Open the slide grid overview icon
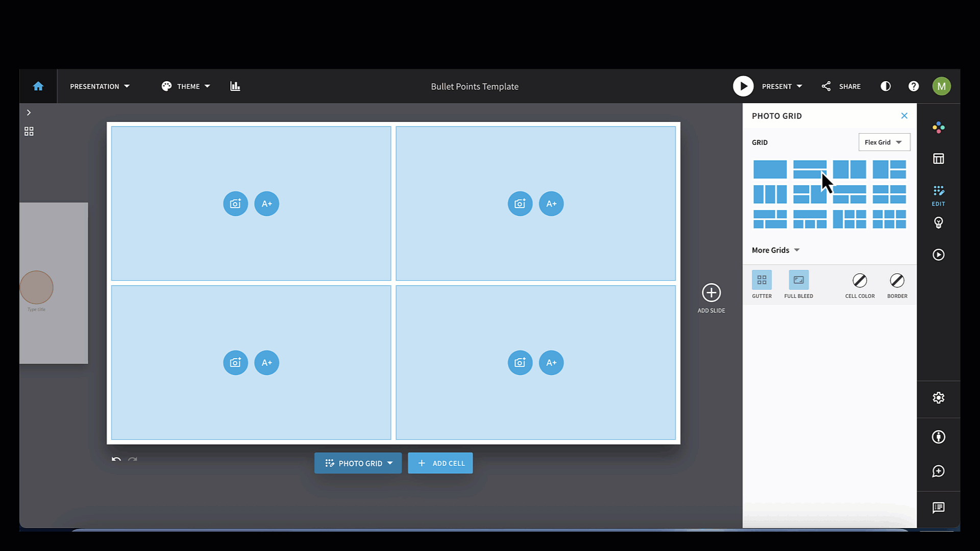 pyautogui.click(x=29, y=131)
